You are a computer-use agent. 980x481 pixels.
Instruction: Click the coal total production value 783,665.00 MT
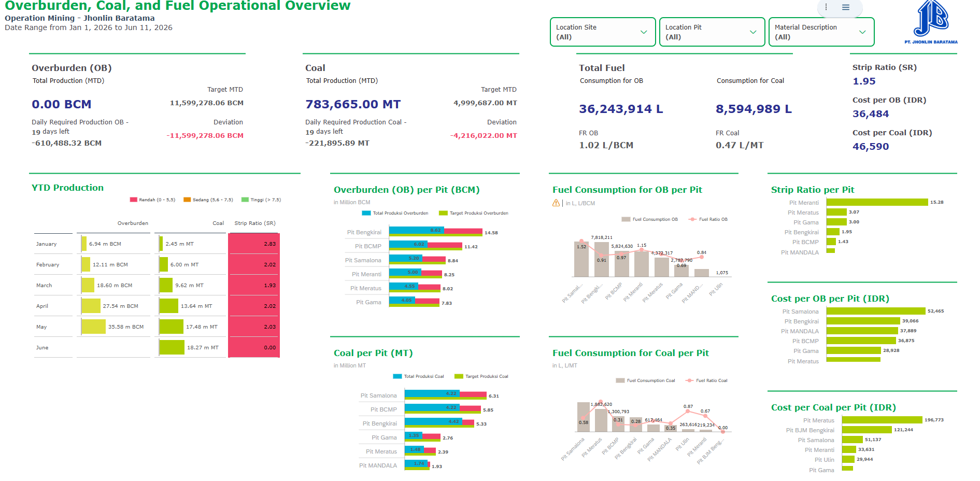click(353, 104)
